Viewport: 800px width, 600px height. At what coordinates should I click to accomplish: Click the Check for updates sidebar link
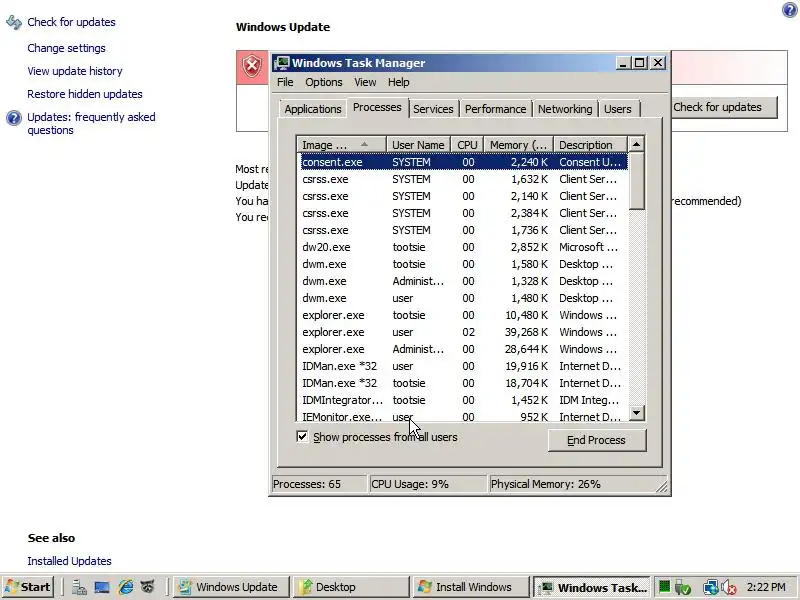71,22
